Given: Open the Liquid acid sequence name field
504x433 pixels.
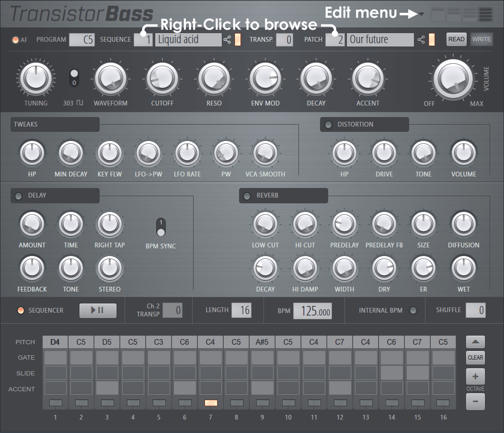Looking at the screenshot, I should (188, 40).
